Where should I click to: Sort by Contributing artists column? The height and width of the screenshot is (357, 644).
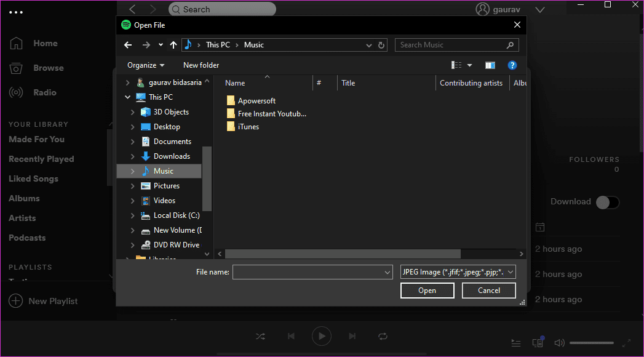click(x=471, y=83)
